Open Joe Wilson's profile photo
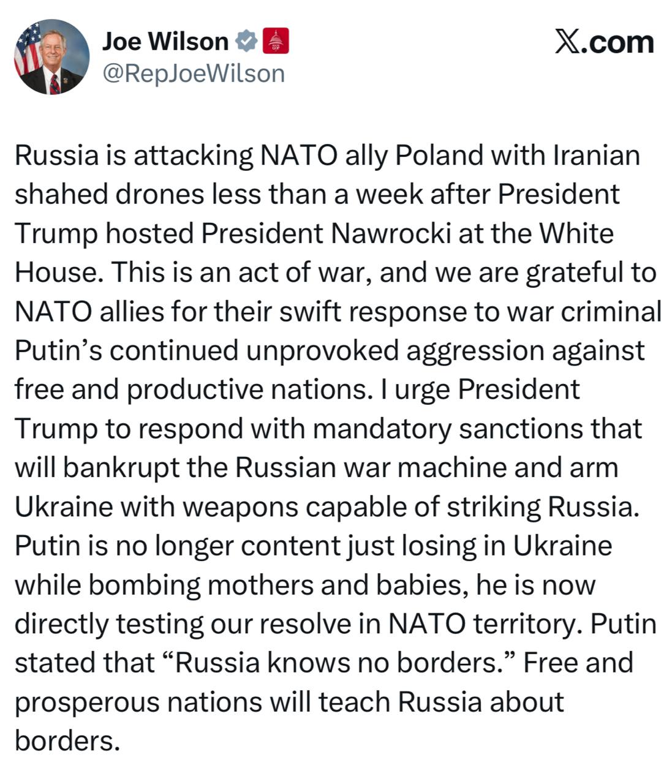Viewport: 672px width, 784px height. pyautogui.click(x=51, y=56)
